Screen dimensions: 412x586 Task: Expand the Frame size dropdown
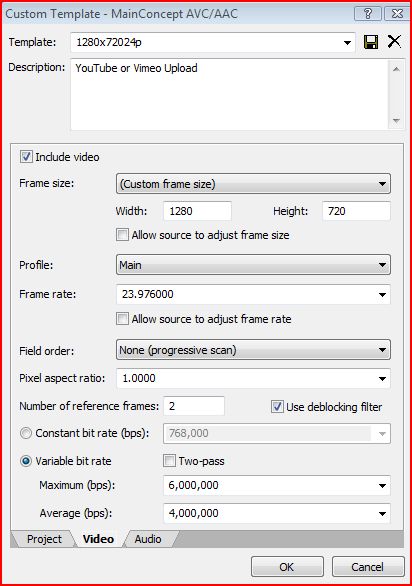tap(253, 183)
